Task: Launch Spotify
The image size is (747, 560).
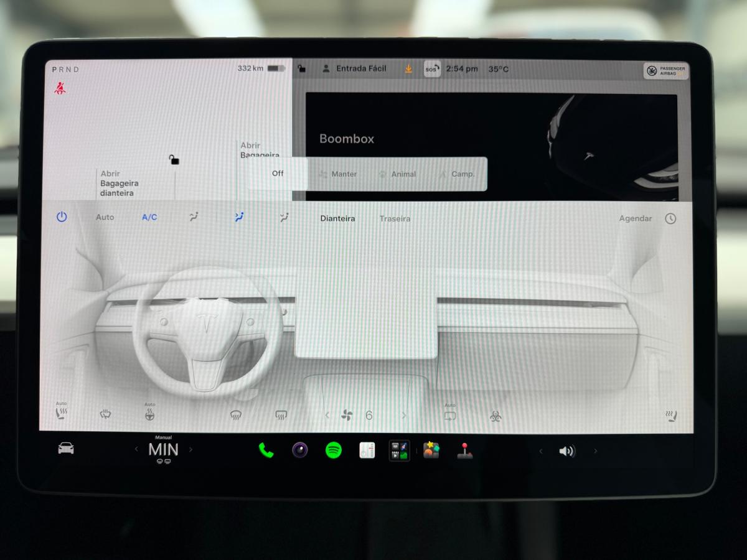Action: (334, 450)
